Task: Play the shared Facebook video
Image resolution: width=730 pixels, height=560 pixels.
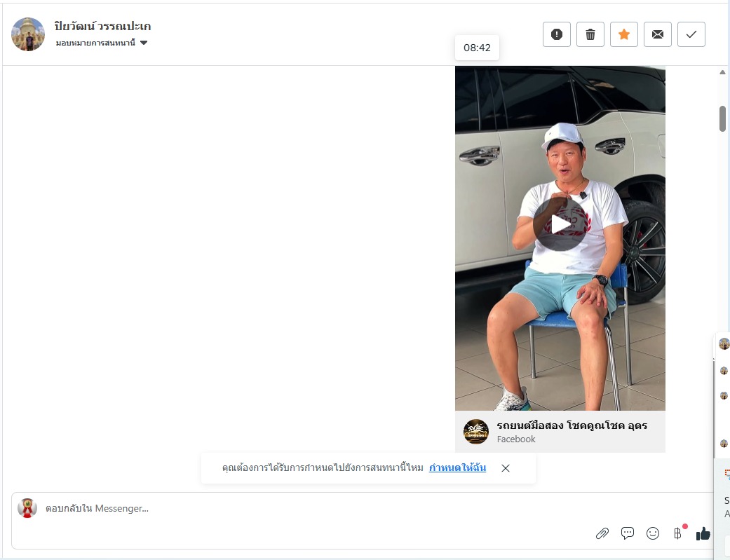Action: (560, 224)
